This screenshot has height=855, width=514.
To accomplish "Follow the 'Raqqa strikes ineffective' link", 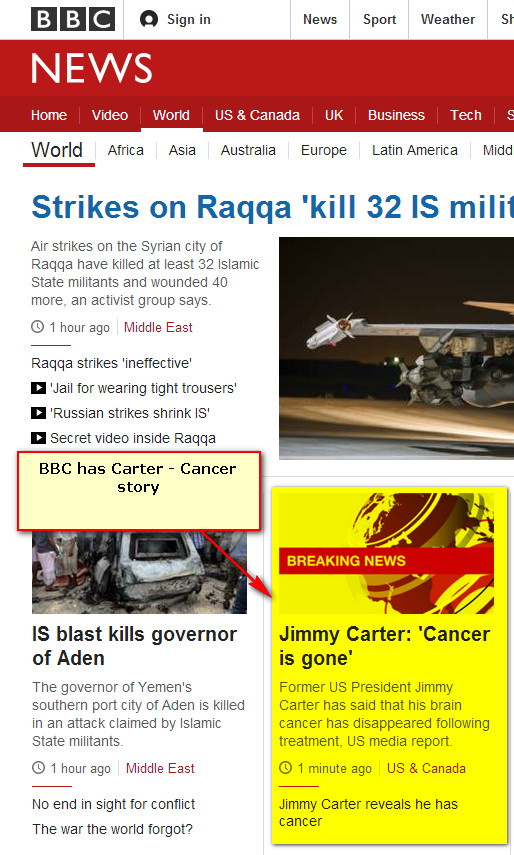I will 112,363.
